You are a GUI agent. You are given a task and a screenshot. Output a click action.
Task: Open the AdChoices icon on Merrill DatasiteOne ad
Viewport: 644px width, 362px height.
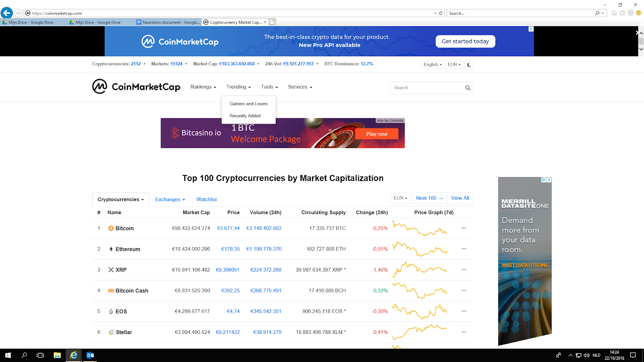coord(543,180)
